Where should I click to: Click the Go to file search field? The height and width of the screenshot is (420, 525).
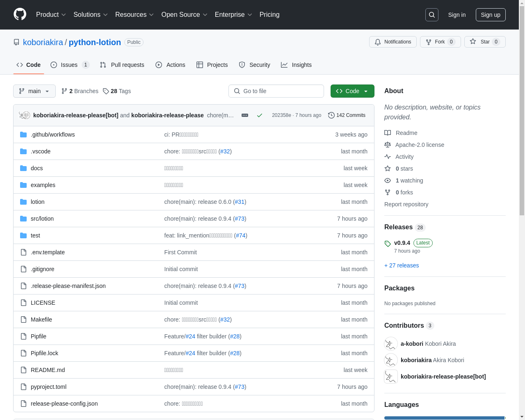click(x=276, y=91)
